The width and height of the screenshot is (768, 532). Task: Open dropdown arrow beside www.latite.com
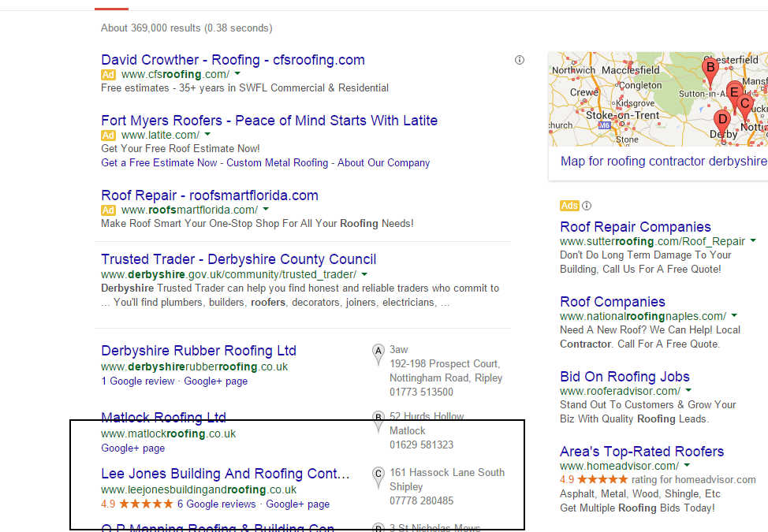coord(207,135)
